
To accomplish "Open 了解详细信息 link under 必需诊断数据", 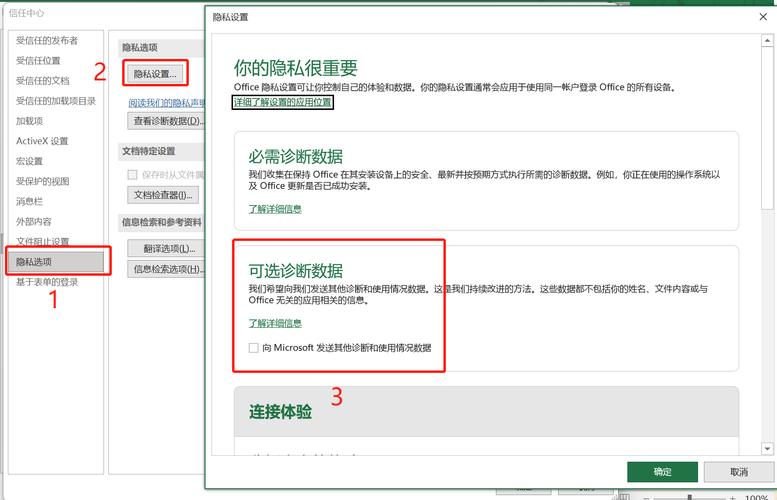I will 275,209.
